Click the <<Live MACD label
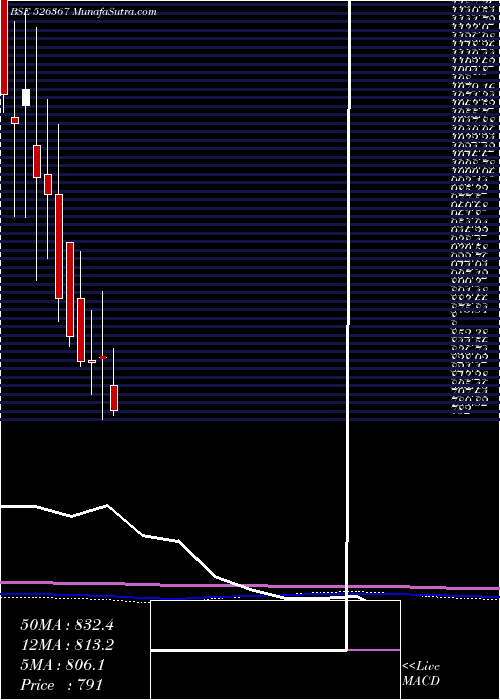This screenshot has width=500, height=700. coord(421,674)
